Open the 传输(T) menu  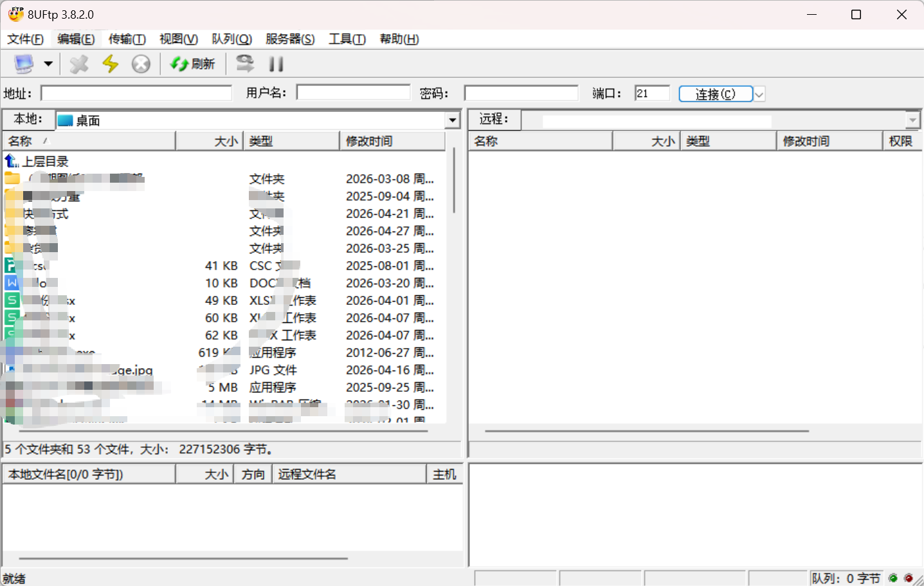[x=127, y=39]
